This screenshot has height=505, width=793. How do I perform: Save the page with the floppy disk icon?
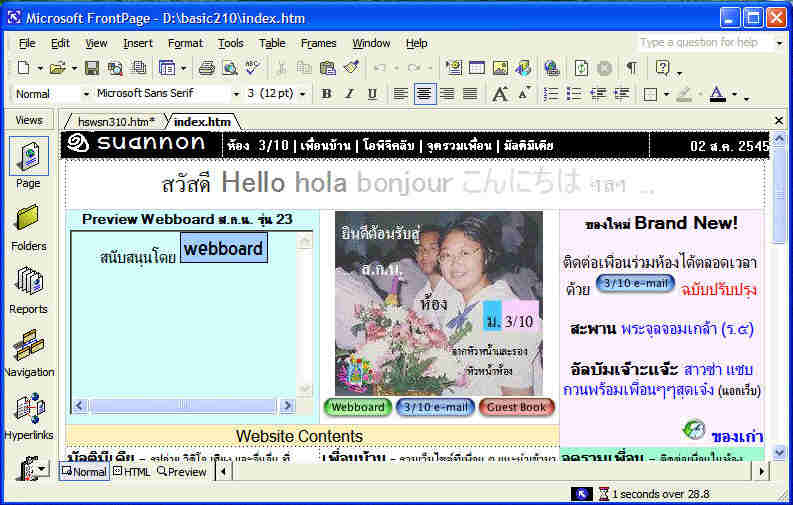[x=92, y=68]
